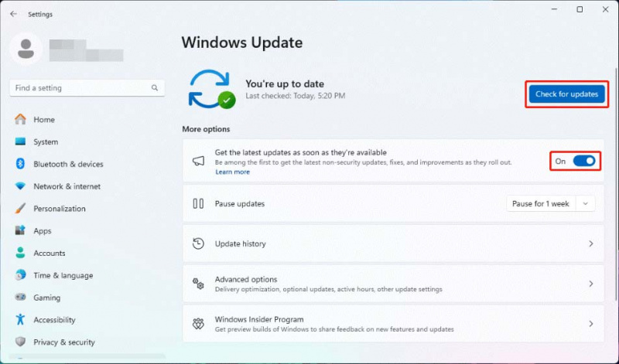Open Update history via its chevron
619x364 pixels.
pyautogui.click(x=591, y=243)
